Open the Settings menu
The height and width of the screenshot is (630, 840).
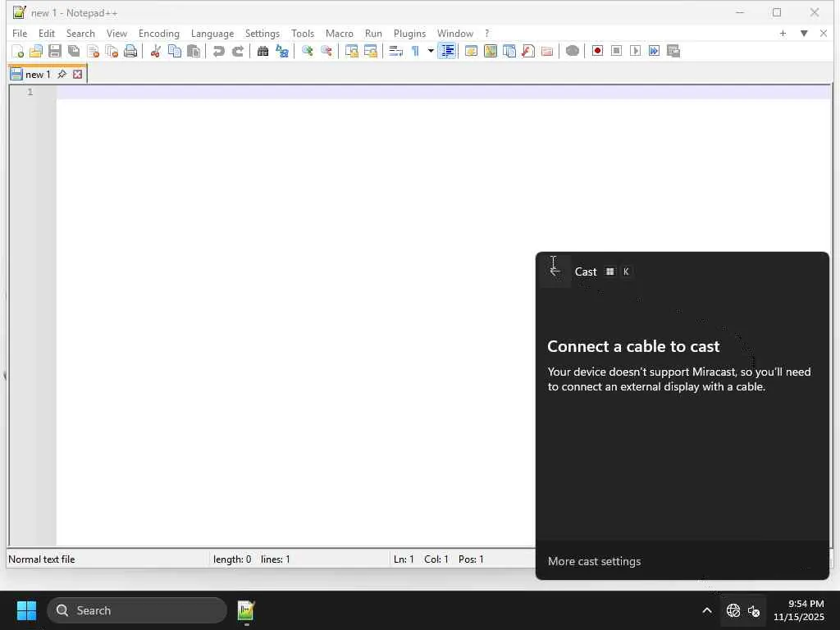click(x=262, y=33)
